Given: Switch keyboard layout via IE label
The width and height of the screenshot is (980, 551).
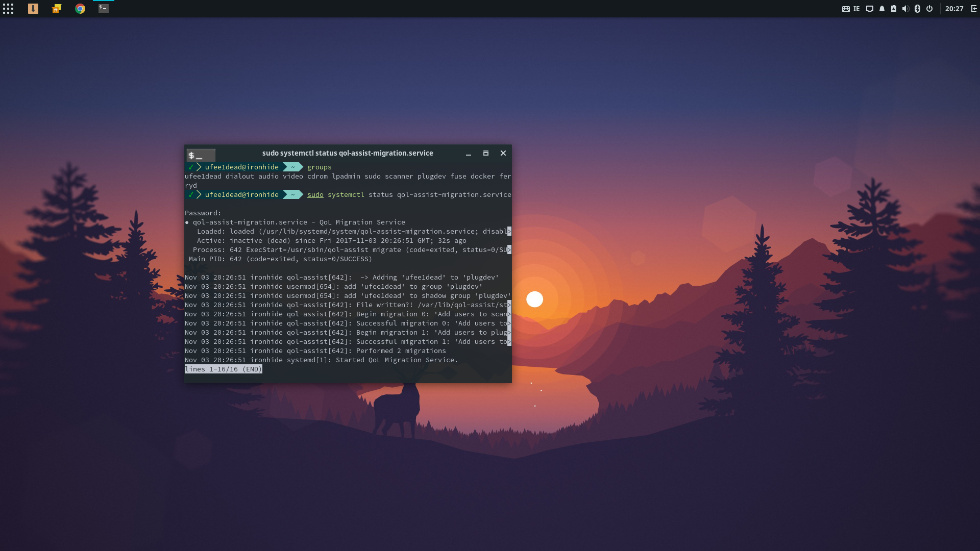Looking at the screenshot, I should pos(856,9).
